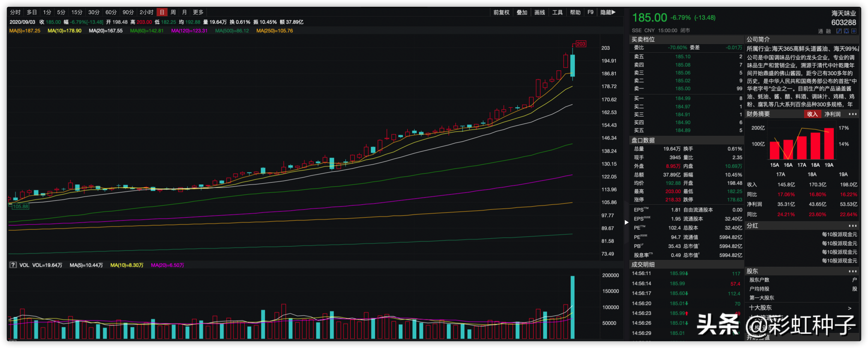The image size is (868, 348).
Task: Click the volume MA(10)=8.30万 label
Action: (x=127, y=265)
